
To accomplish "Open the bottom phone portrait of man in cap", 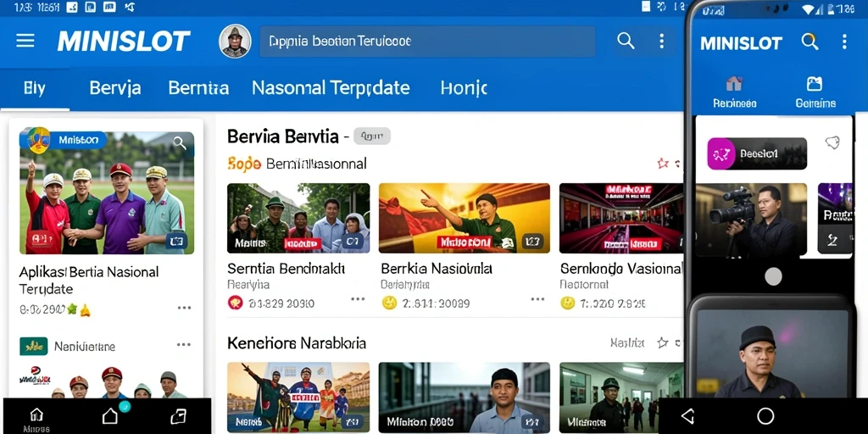I will [x=773, y=352].
